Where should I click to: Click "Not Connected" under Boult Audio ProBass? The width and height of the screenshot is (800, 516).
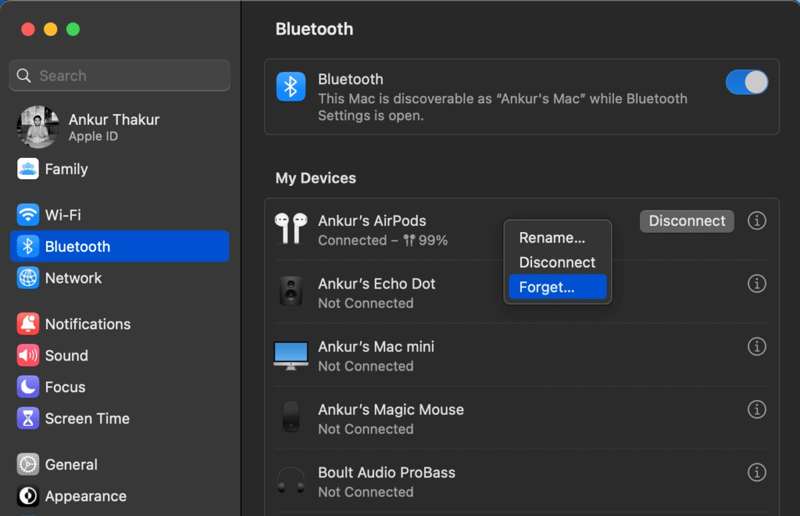tap(366, 493)
